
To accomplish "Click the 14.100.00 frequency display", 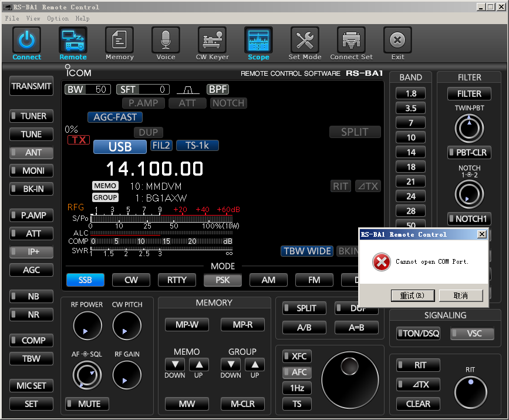I will coord(155,169).
